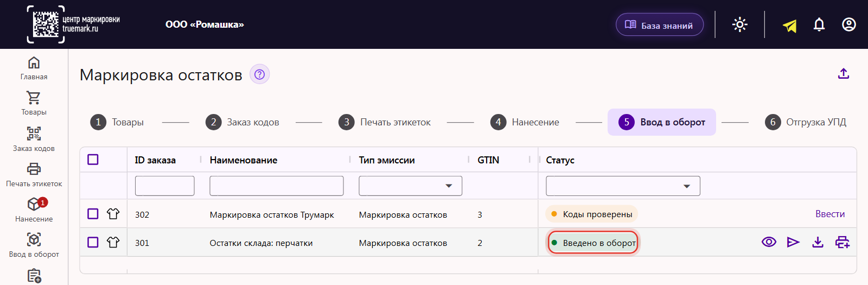Sort by GTIN column header
The image size is (868, 285).
tap(488, 160)
